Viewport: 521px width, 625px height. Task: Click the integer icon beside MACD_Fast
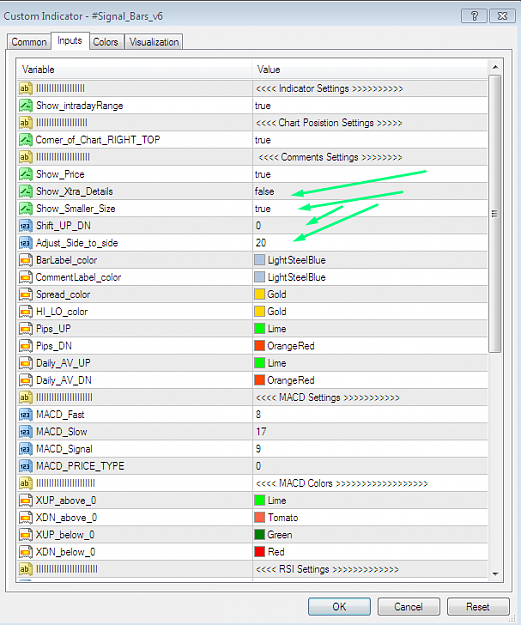click(x=26, y=415)
